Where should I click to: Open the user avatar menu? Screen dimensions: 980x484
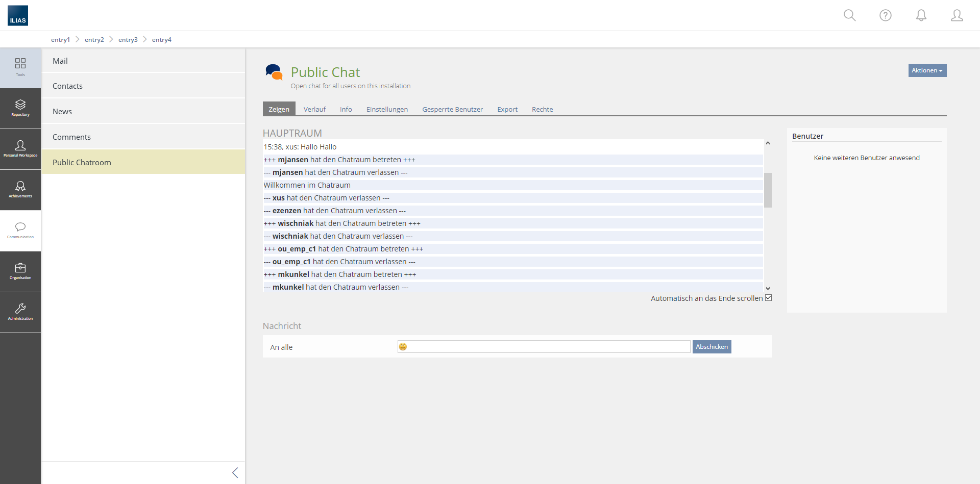point(957,15)
